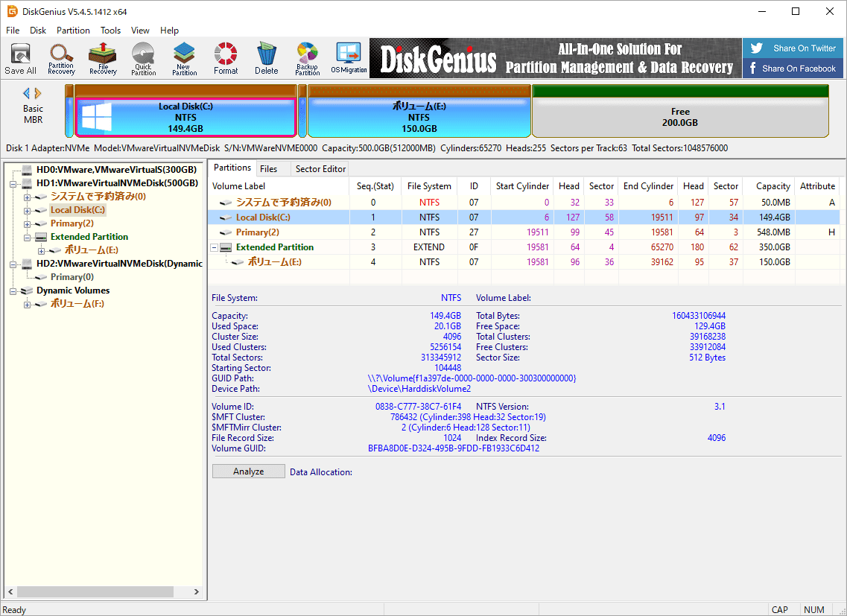Open Backup Partition
847x616 pixels.
pos(307,57)
